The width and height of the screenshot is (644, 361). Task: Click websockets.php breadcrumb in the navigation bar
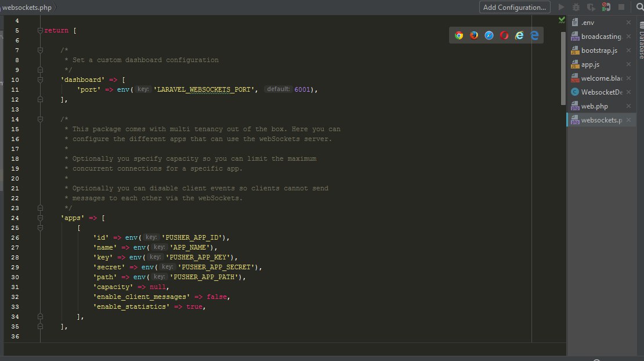click(27, 8)
